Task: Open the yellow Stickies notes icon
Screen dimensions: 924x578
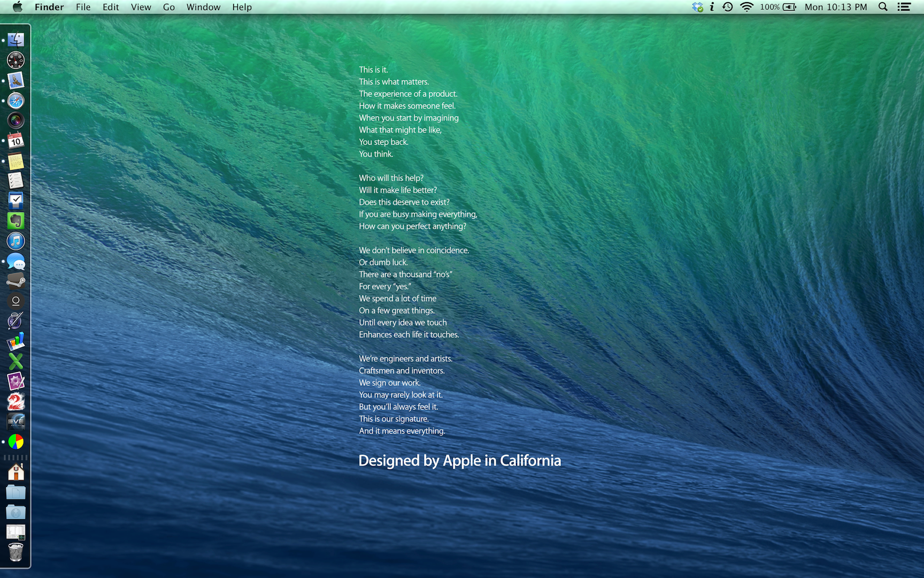Action: [16, 161]
